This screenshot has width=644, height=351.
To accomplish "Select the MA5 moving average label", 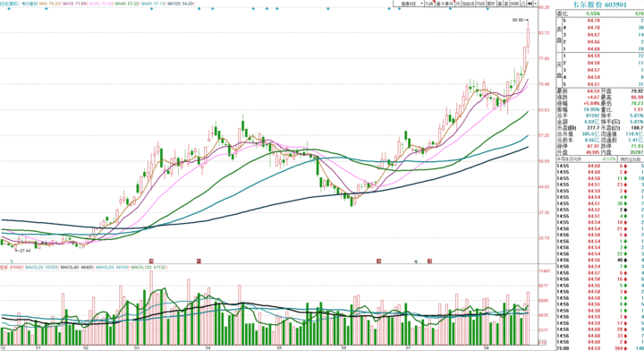I will tap(50, 4).
